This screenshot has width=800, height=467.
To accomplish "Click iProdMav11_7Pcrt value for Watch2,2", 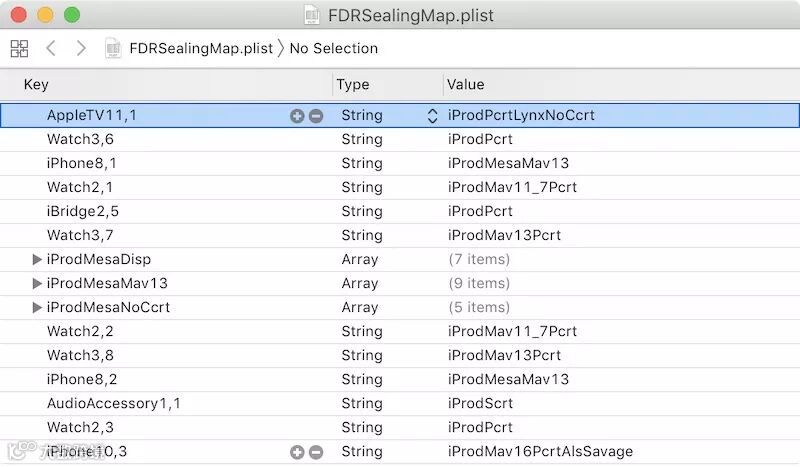I will [x=512, y=331].
